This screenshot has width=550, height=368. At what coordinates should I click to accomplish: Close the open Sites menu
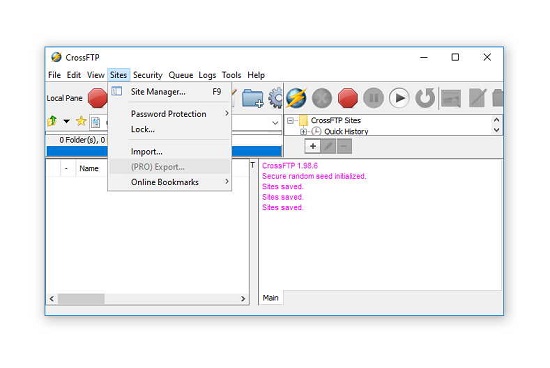pos(119,75)
